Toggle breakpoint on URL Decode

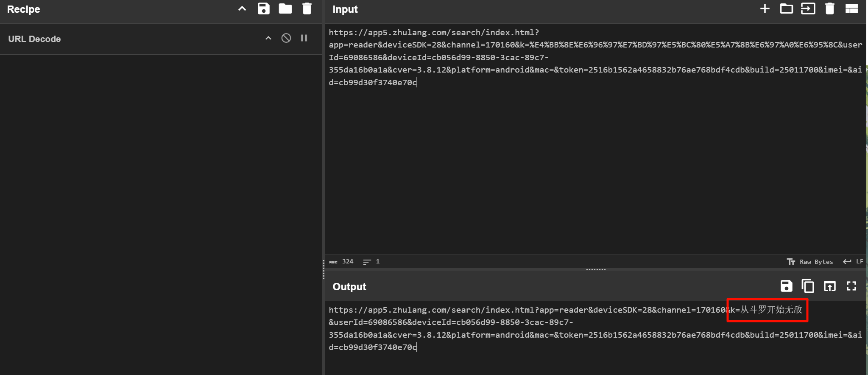(304, 38)
